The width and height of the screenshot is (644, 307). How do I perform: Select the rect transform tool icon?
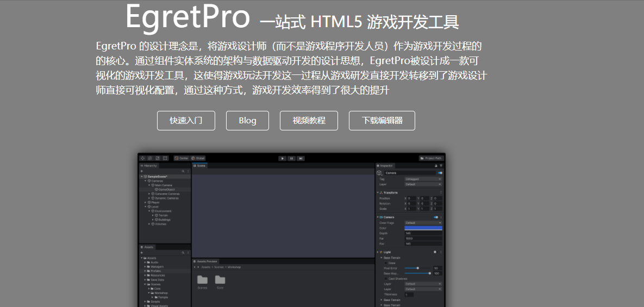pos(165,159)
